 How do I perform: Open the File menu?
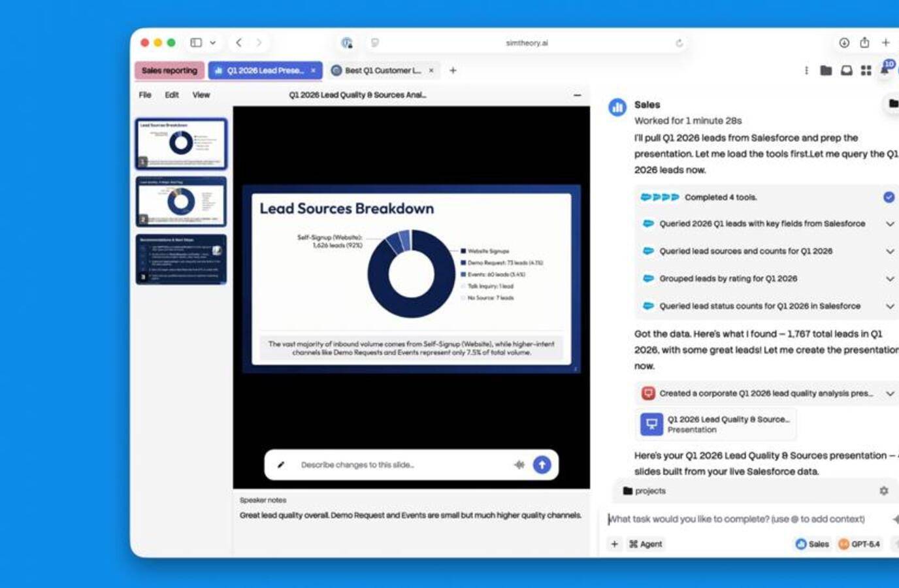click(x=145, y=95)
